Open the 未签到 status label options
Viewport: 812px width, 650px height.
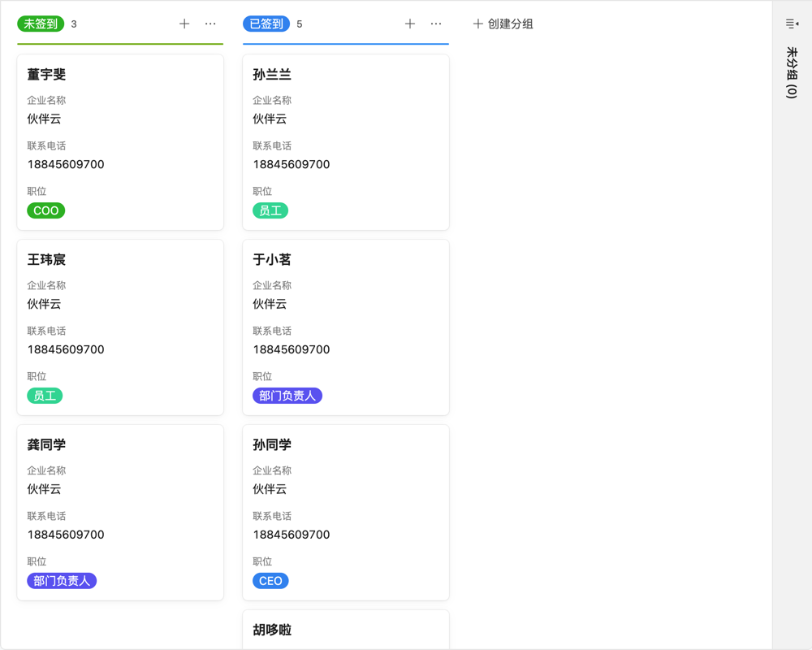coord(41,24)
